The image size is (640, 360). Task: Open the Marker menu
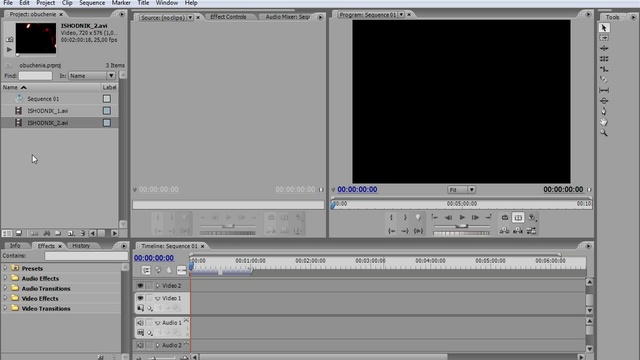[x=121, y=3]
